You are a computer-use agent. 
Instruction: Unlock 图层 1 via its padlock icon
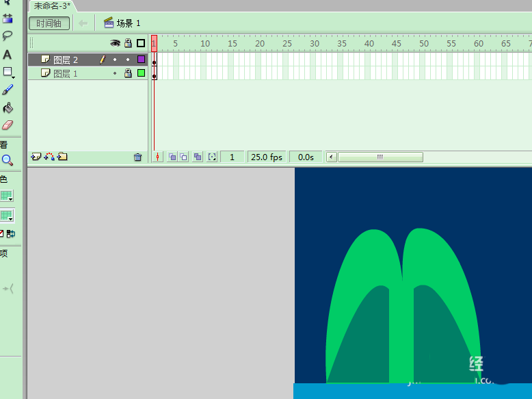128,73
